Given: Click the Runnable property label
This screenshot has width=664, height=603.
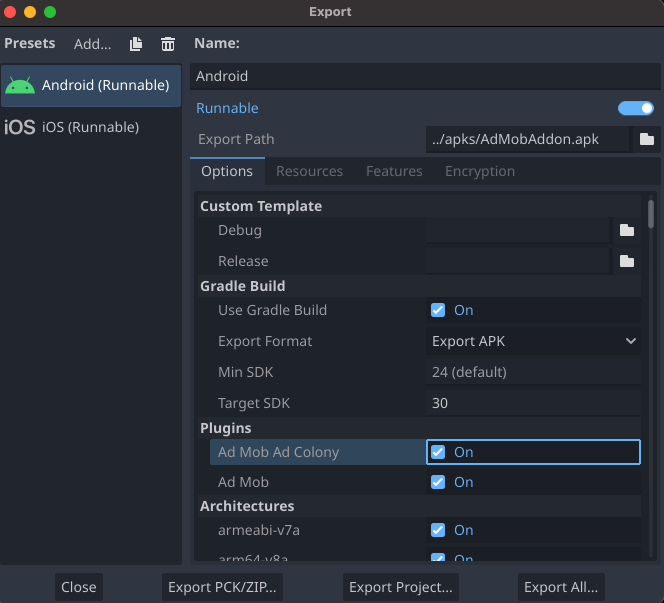Looking at the screenshot, I should pos(227,108).
